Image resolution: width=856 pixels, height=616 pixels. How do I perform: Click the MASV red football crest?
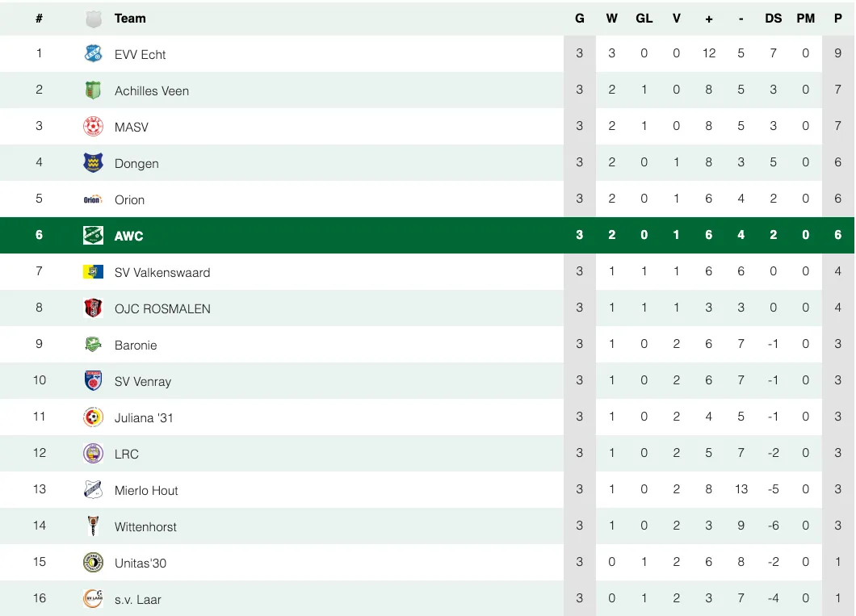point(94,126)
